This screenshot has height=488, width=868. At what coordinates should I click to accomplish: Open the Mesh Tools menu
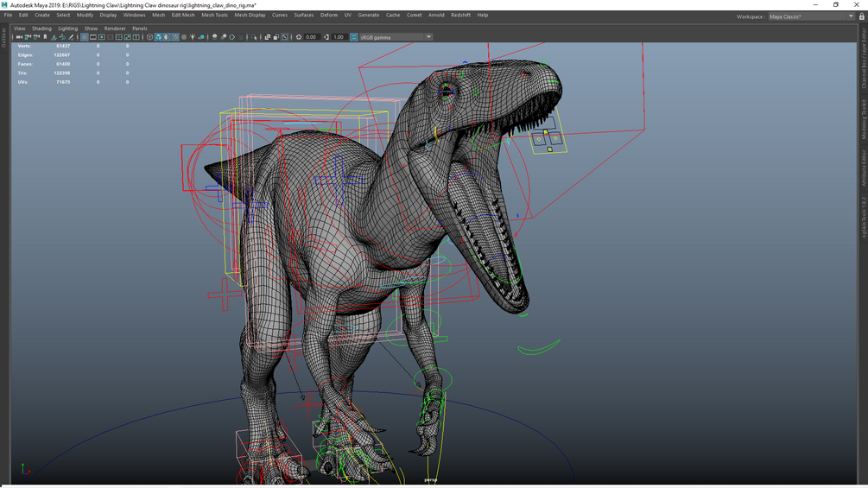(x=214, y=15)
